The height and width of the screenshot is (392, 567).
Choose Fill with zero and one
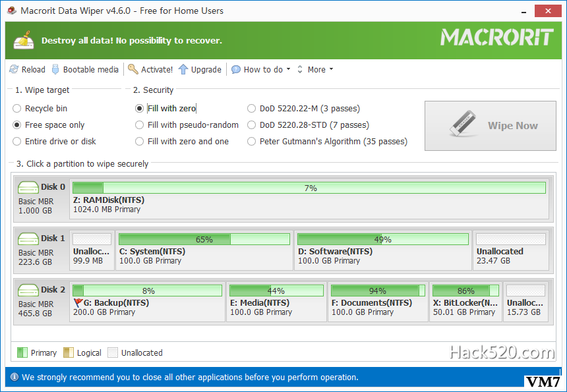coord(182,141)
